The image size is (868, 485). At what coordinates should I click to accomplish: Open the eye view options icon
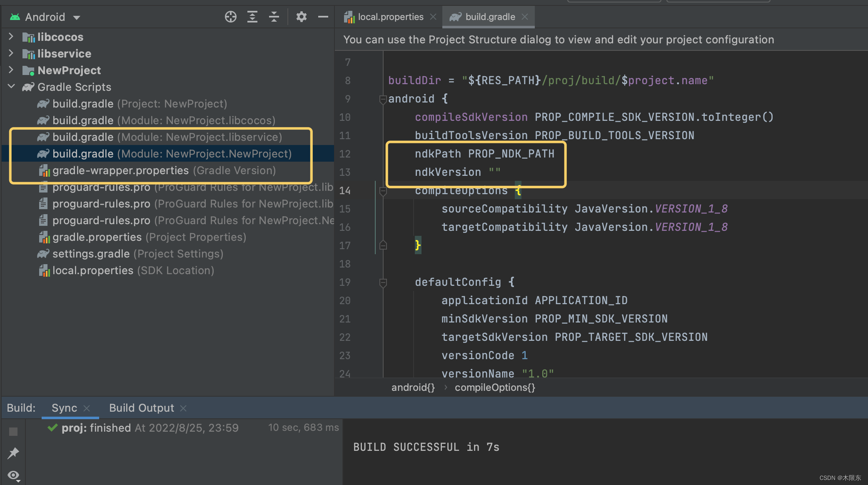click(x=13, y=475)
